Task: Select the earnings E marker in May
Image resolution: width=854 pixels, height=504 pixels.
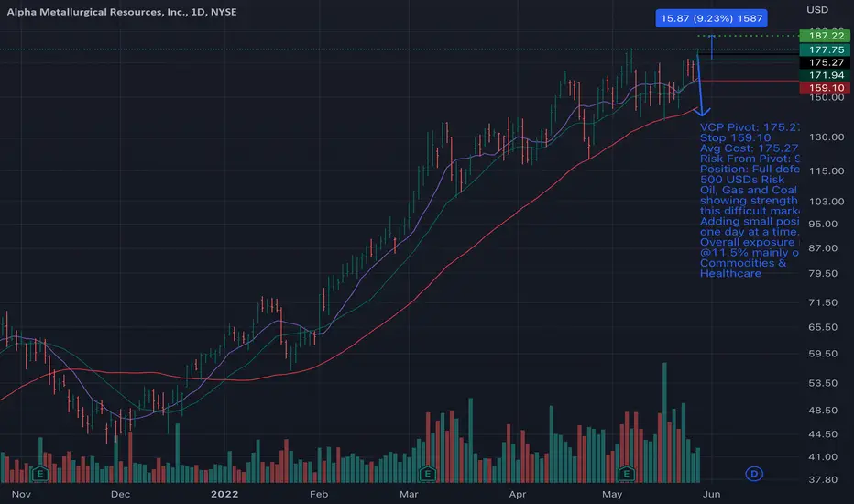Action: tap(627, 474)
